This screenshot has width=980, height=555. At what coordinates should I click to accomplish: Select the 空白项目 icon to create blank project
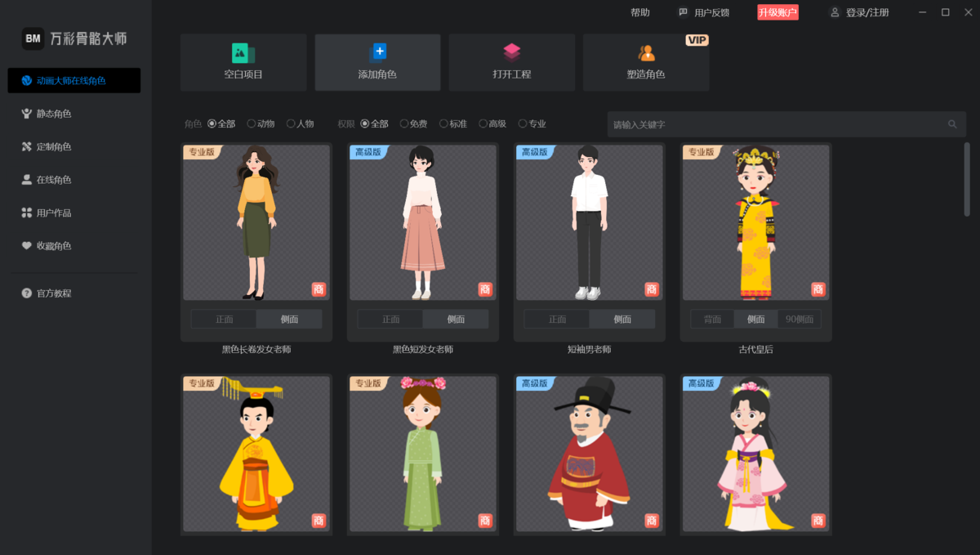pos(243,61)
